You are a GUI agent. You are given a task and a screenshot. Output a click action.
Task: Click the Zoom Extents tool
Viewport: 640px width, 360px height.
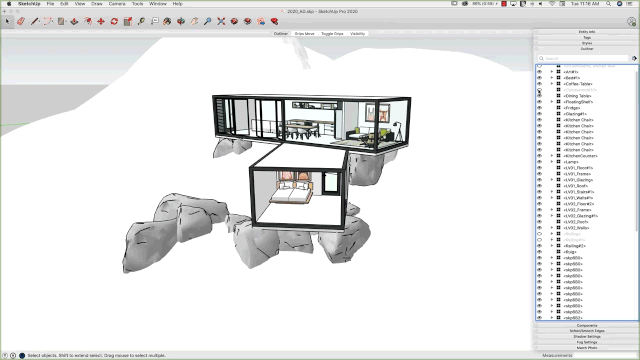coord(221,21)
